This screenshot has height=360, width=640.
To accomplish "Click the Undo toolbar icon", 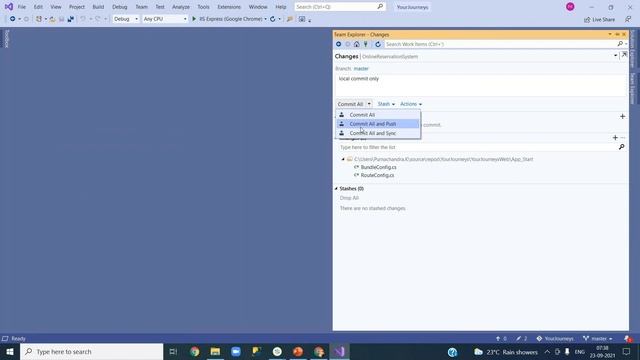I will coord(83,19).
